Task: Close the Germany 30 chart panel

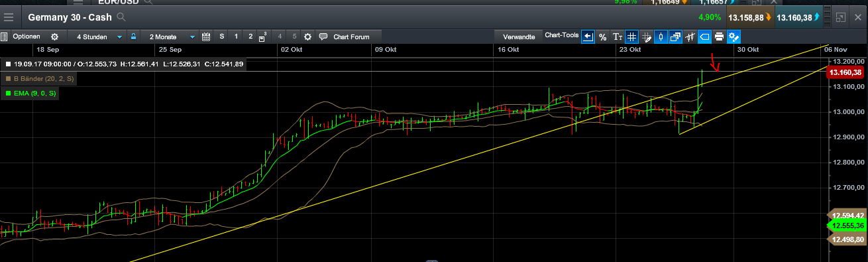Action: point(859,17)
